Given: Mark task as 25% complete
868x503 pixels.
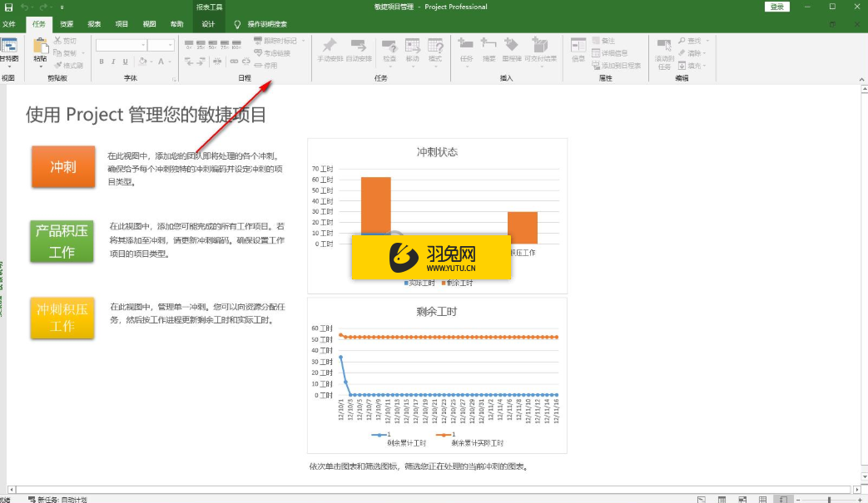Looking at the screenshot, I should tap(201, 44).
